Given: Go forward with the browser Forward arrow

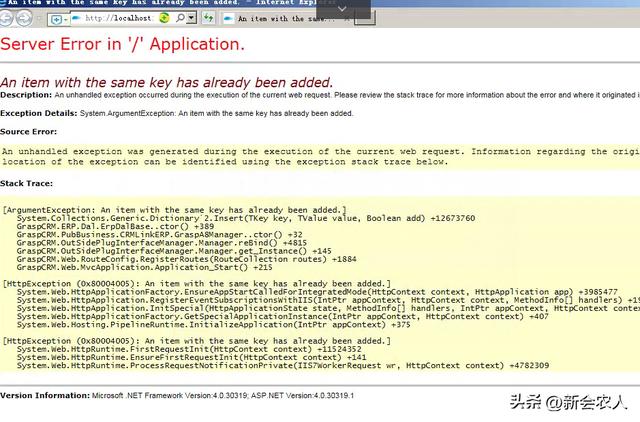Looking at the screenshot, I should coord(24,18).
